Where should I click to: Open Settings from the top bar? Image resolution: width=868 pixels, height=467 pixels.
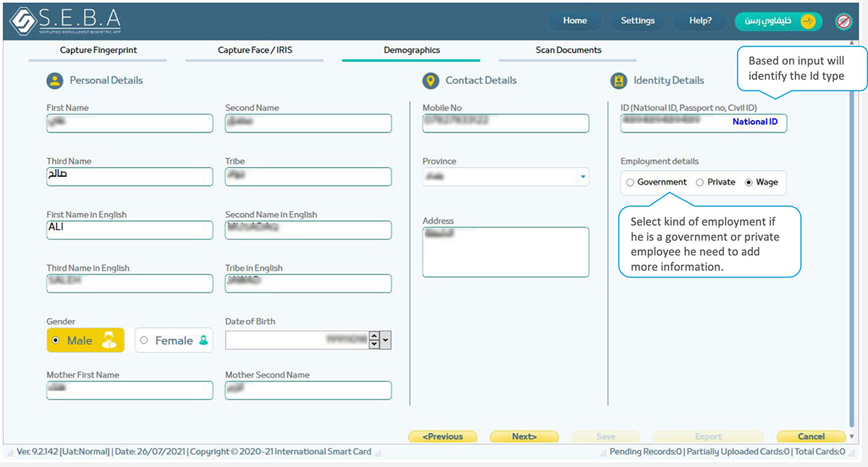(637, 21)
